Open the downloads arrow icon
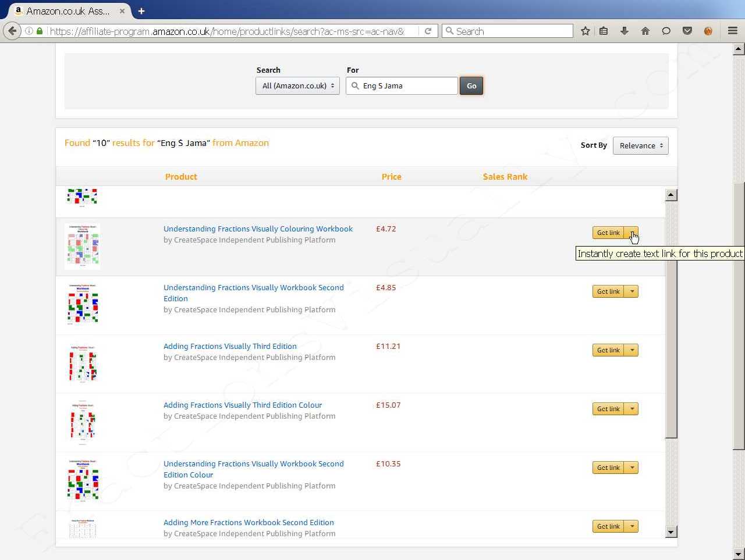 [625, 31]
